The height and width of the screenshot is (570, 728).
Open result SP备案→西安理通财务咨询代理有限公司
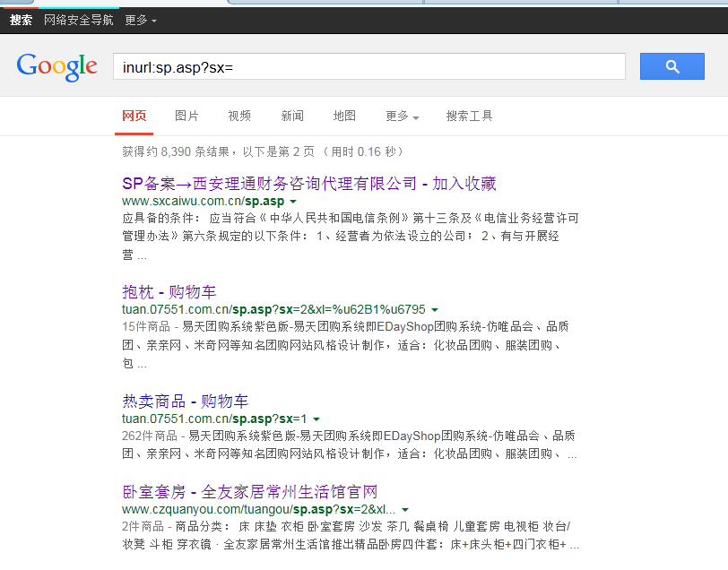point(309,184)
